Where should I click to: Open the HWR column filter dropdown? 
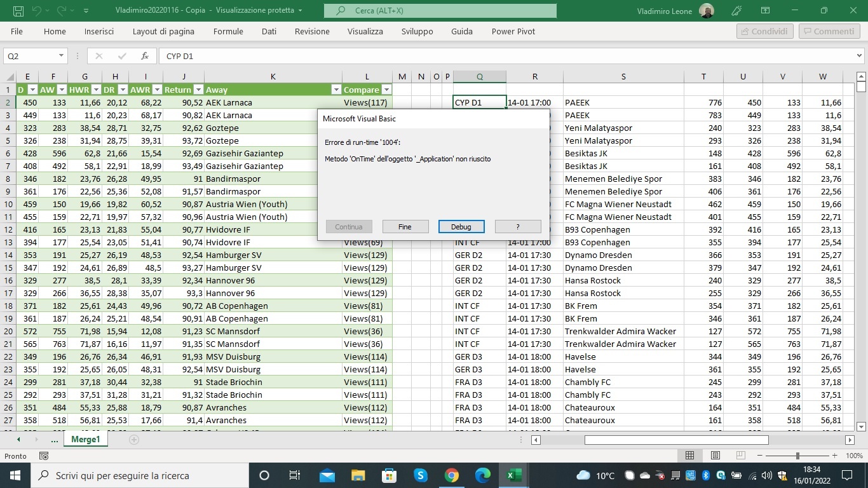pos(96,90)
